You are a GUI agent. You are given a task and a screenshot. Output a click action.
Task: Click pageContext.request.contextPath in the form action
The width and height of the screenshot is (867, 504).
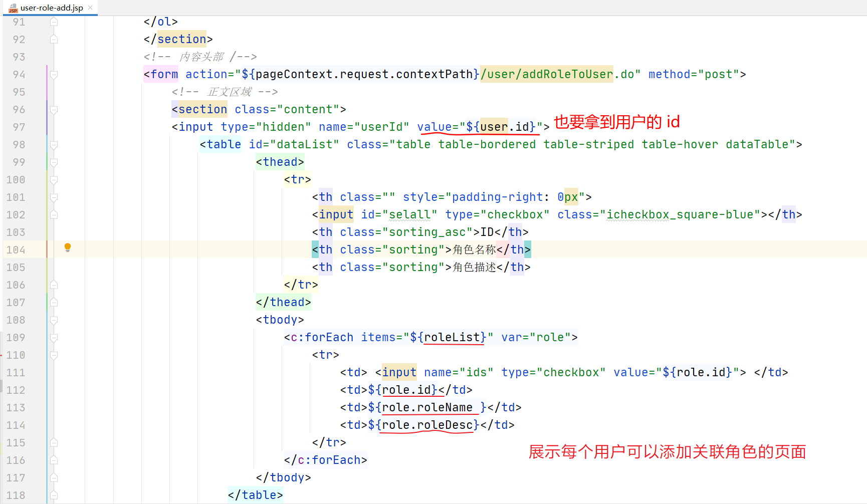pyautogui.click(x=364, y=74)
